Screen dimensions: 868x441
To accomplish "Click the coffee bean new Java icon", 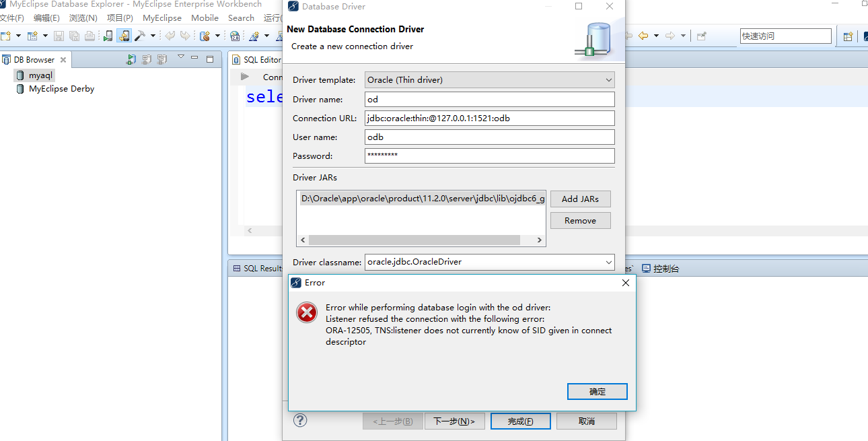I will 205,36.
